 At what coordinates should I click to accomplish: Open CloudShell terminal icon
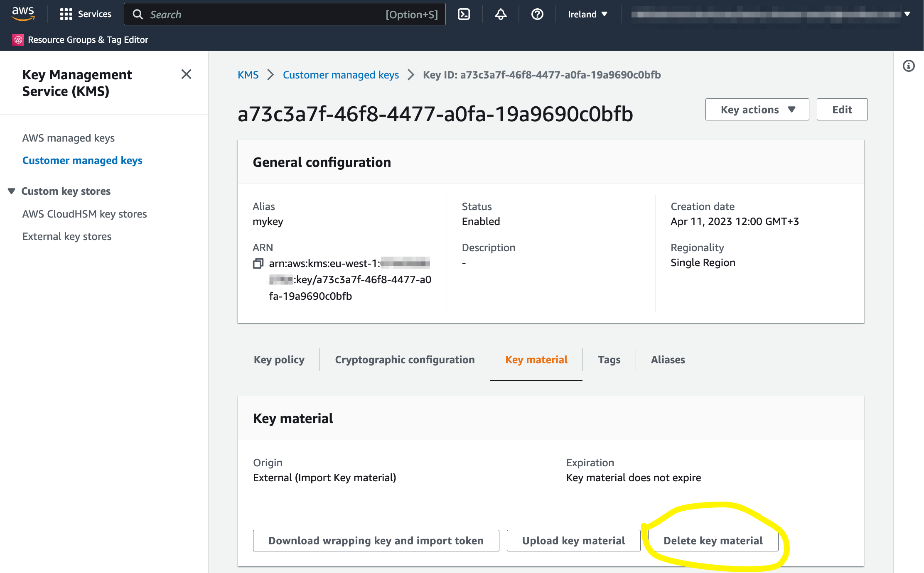[464, 14]
